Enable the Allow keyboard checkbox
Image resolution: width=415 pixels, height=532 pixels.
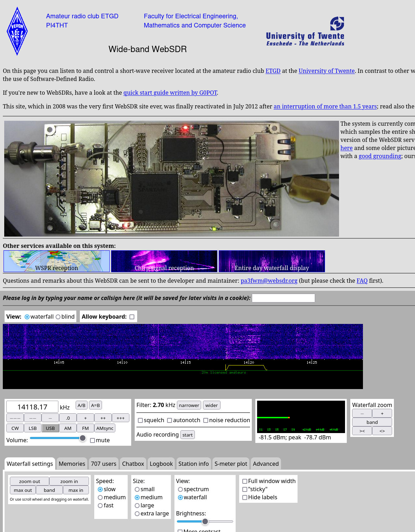tap(132, 317)
